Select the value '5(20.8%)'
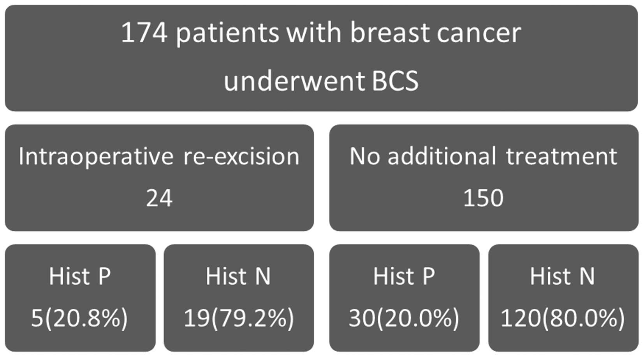Viewport: 644px width, 357px height. click(x=79, y=318)
